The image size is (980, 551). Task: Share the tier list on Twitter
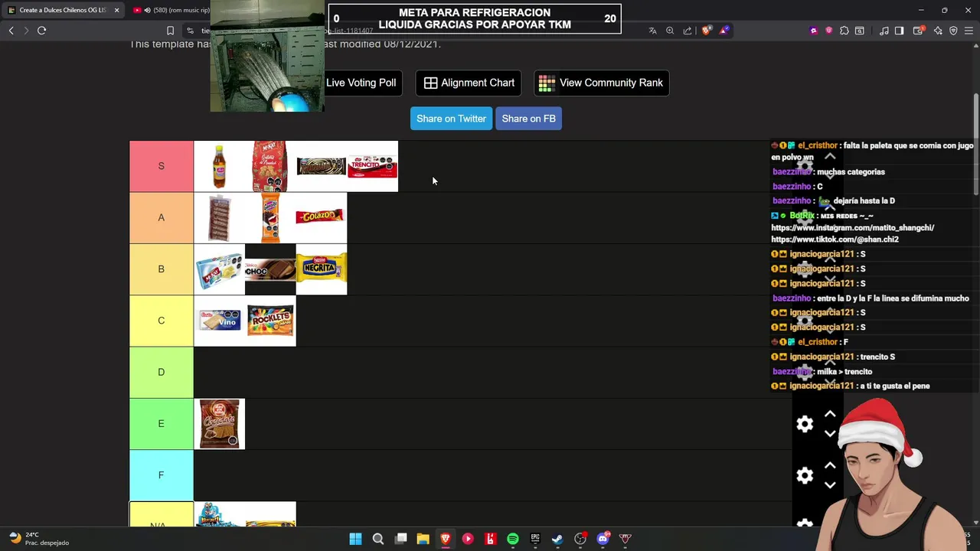click(451, 119)
